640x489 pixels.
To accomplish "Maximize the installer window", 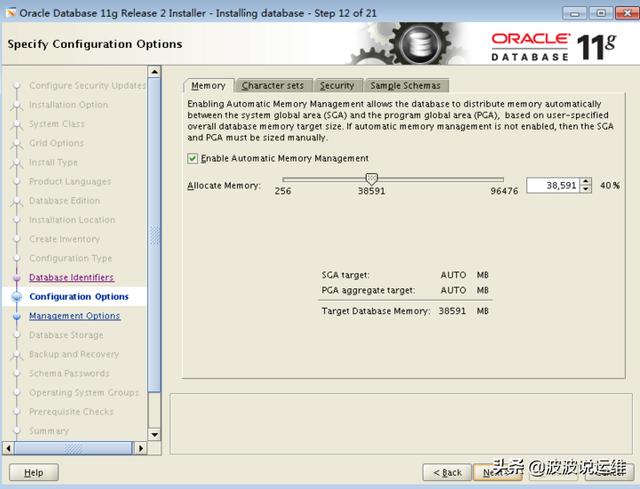I will click(601, 13).
